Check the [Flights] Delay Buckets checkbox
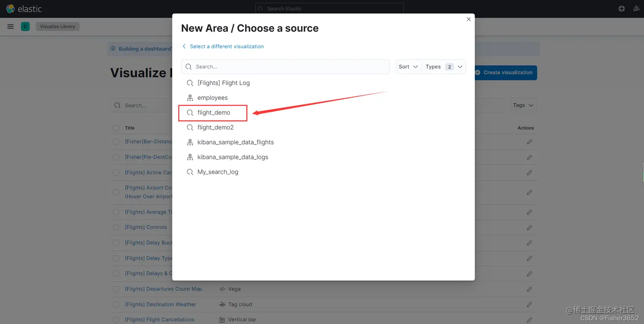Screen dimensions: 644x324 (x=116, y=243)
